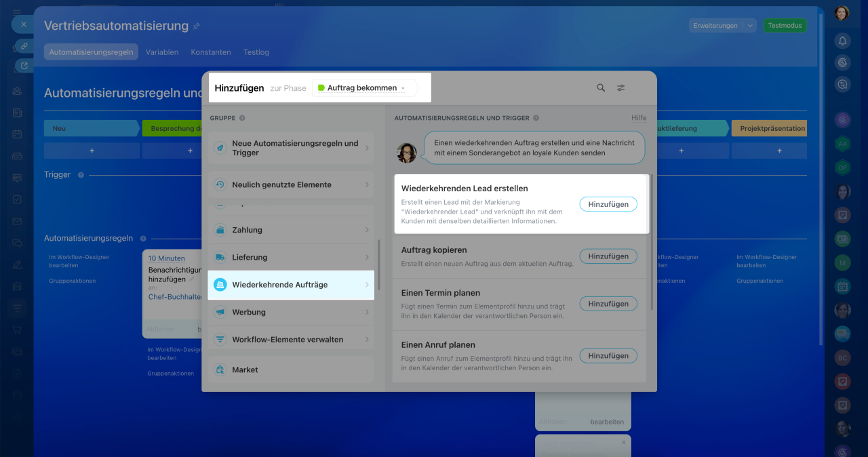Image resolution: width=868 pixels, height=457 pixels.
Task: Open the notifications bell icon
Action: click(842, 41)
